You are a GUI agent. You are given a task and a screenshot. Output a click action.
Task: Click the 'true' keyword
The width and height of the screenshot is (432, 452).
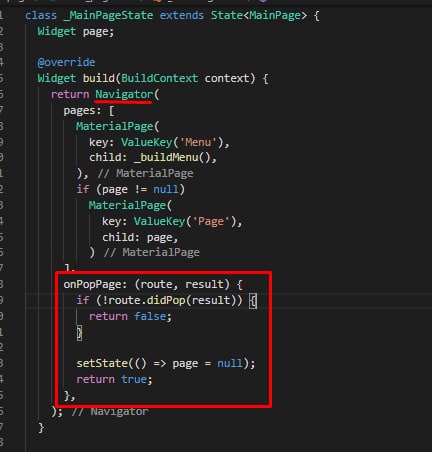click(134, 379)
